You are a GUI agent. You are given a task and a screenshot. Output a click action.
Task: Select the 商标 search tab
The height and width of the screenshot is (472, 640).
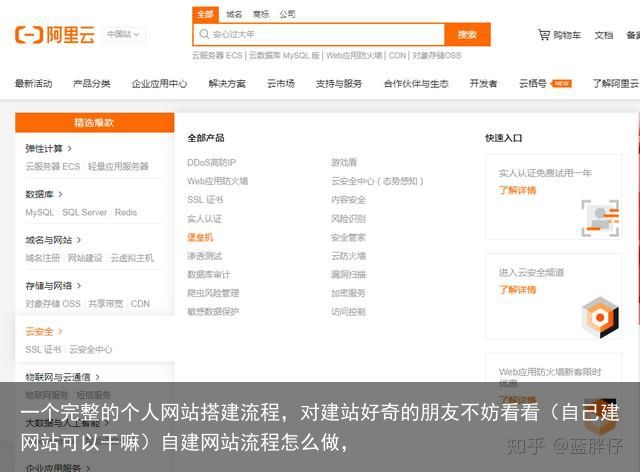261,14
